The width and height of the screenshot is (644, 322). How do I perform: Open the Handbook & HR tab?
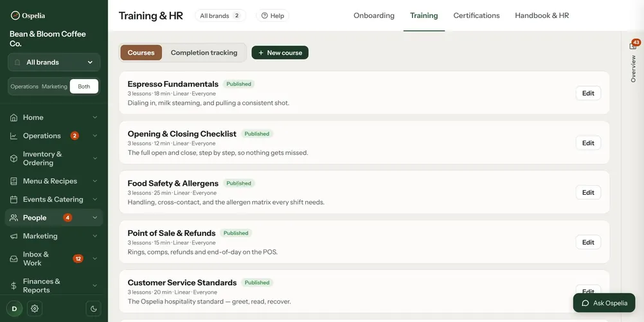coord(542,15)
